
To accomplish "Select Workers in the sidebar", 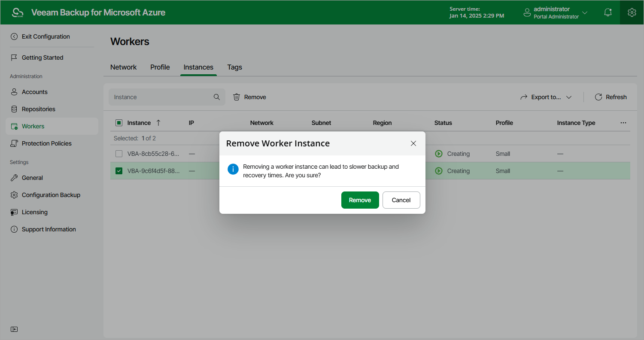I will [x=52, y=126].
